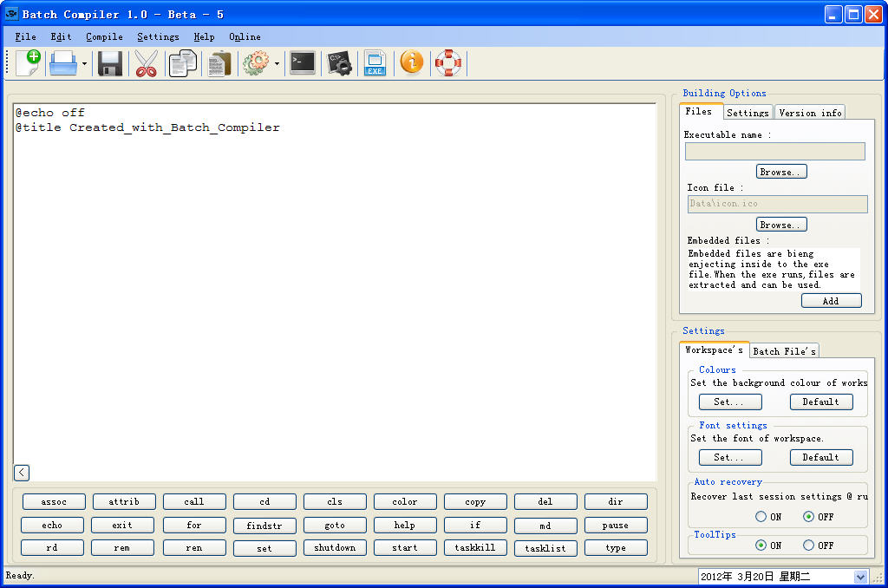Viewport: 888px width, 588px height.
Task: Switch to the Version info tab
Action: [809, 113]
